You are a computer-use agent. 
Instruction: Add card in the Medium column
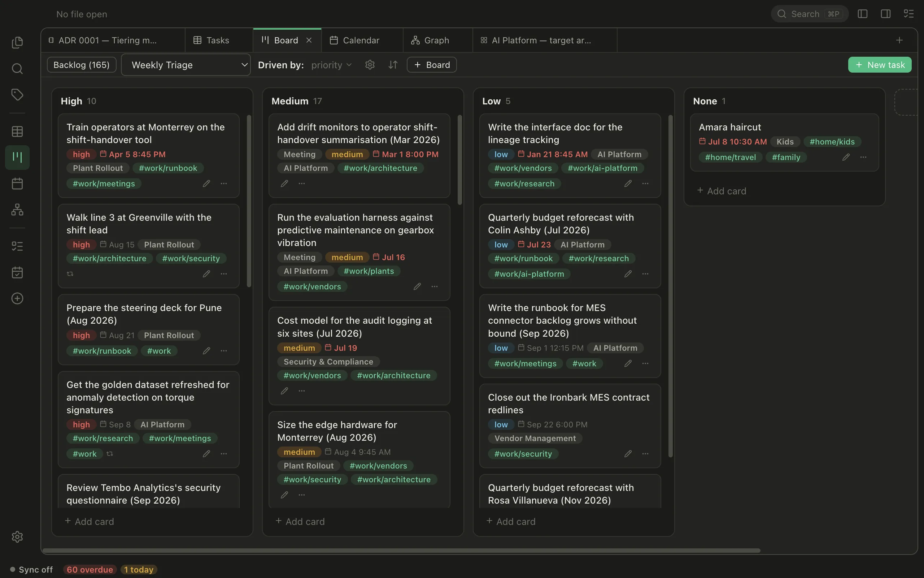(x=300, y=521)
